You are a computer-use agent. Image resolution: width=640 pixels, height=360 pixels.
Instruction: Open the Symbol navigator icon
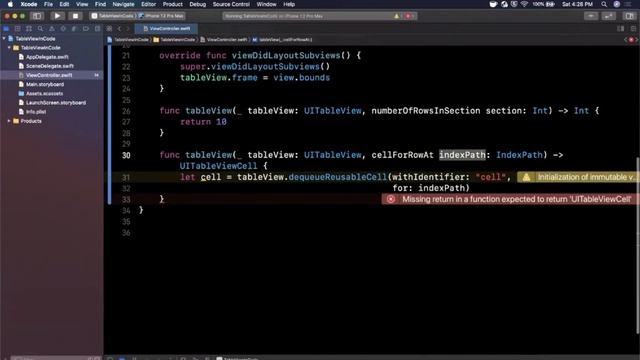click(x=29, y=29)
